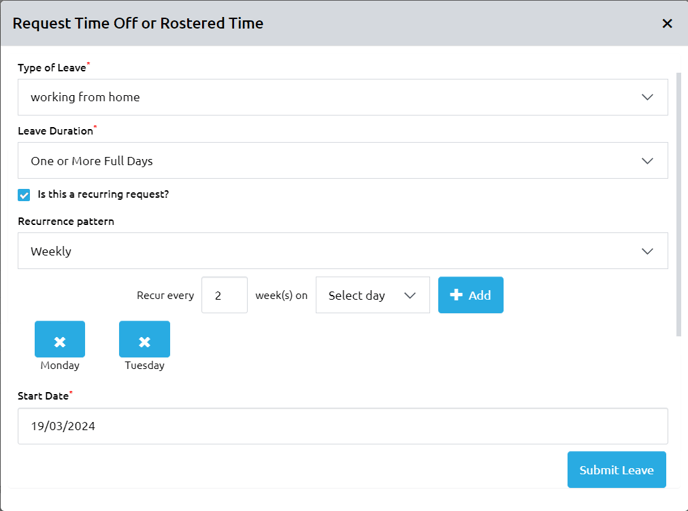Submit the leave request
Viewport: 688px width, 511px height.
pyautogui.click(x=616, y=470)
